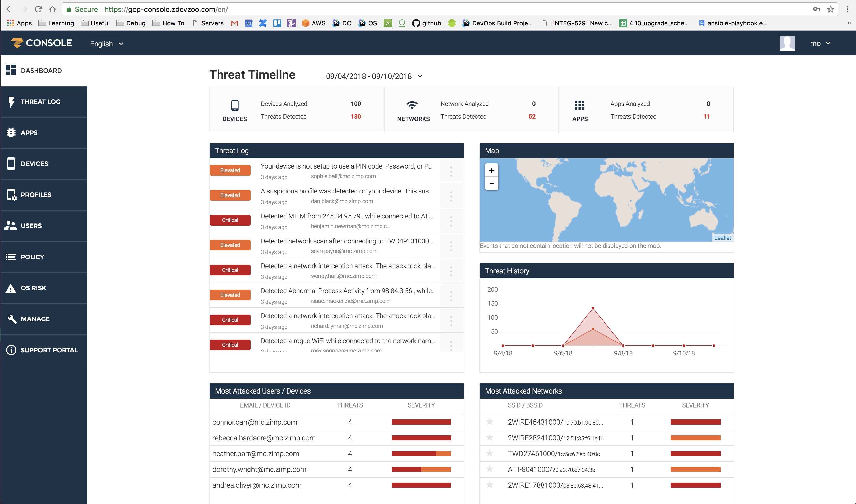Click the Policy list icon
The height and width of the screenshot is (504, 856).
pyautogui.click(x=10, y=257)
